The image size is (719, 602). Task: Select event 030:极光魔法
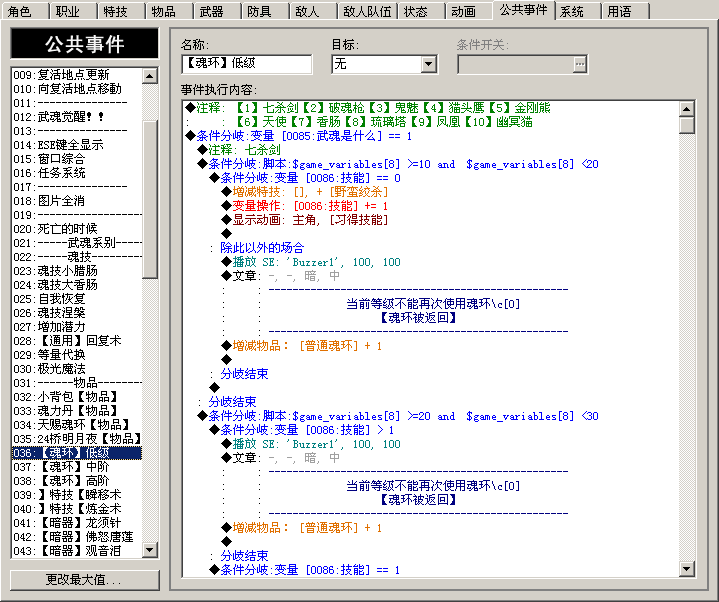[x=77, y=369]
